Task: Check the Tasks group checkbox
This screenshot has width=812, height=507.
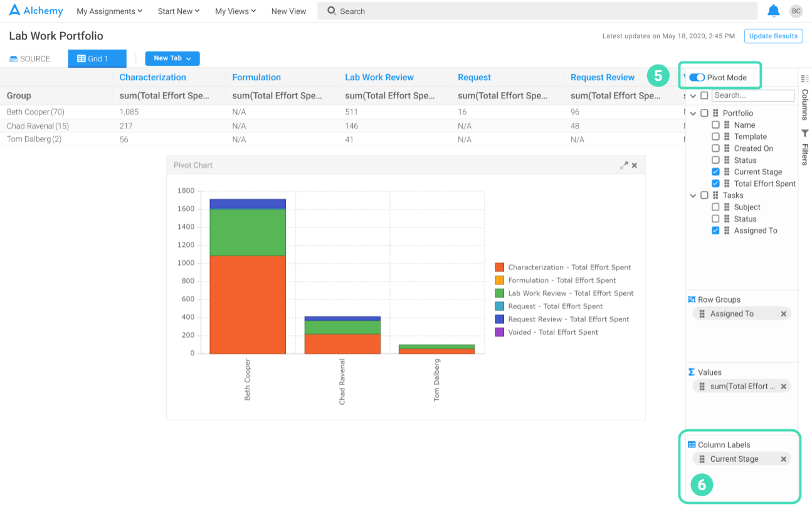Action: [704, 196]
